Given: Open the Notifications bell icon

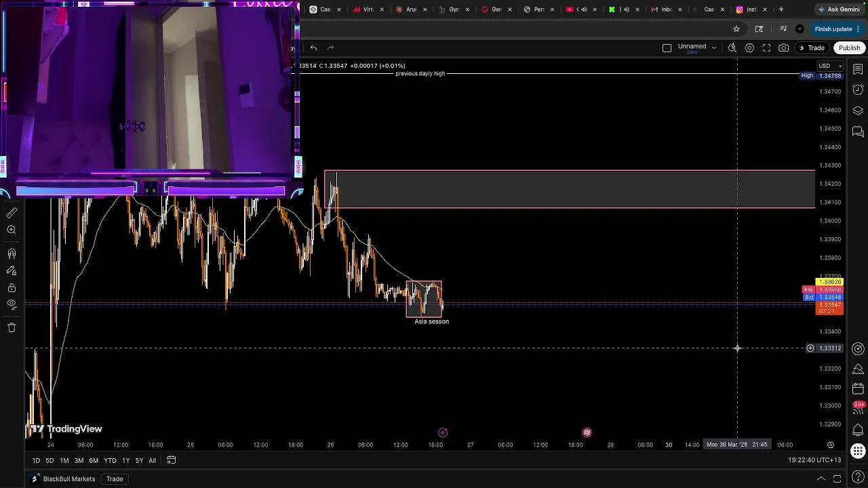Looking at the screenshot, I should coord(858,430).
